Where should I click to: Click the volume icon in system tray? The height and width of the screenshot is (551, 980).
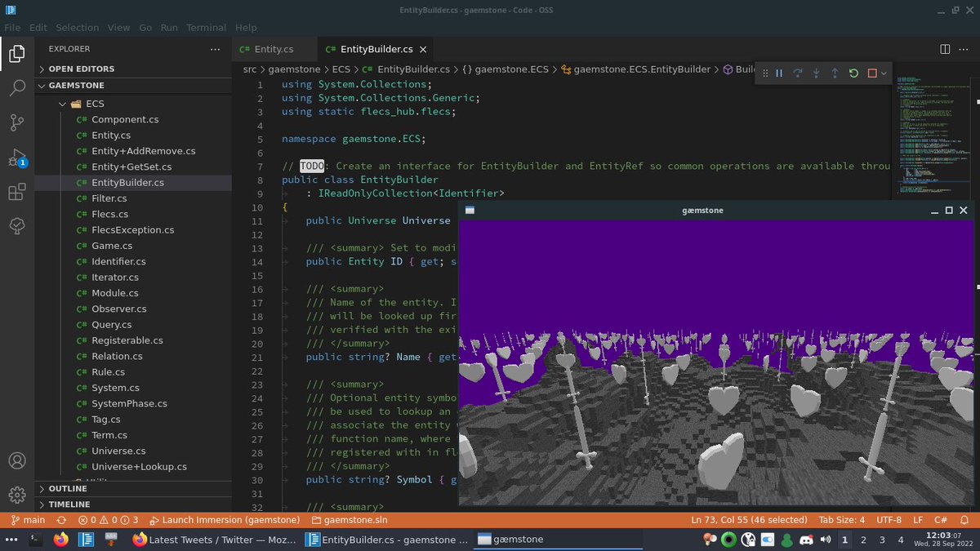point(824,540)
